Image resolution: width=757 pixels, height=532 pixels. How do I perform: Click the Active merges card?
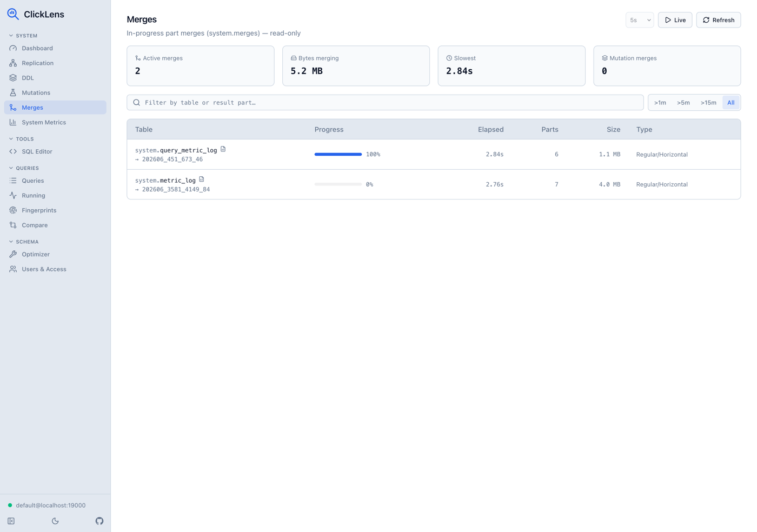coord(201,66)
